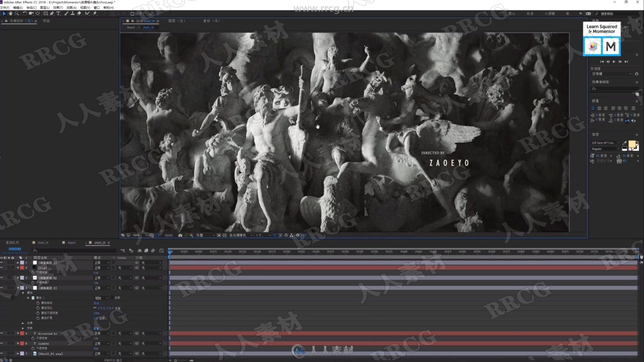Image resolution: width=644 pixels, height=362 pixels.
Task: Open the File menu
Action: (5, 8)
